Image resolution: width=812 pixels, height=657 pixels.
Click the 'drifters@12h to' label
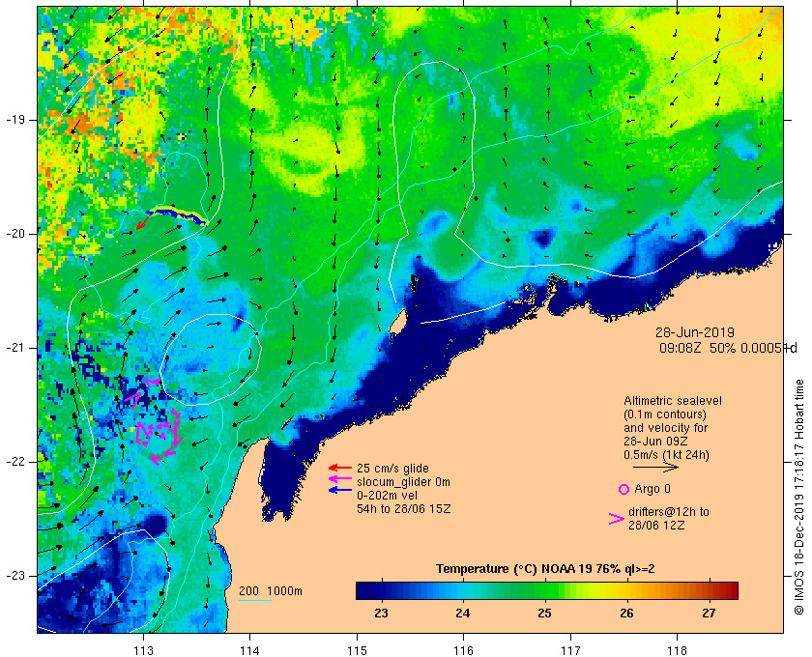[669, 512]
